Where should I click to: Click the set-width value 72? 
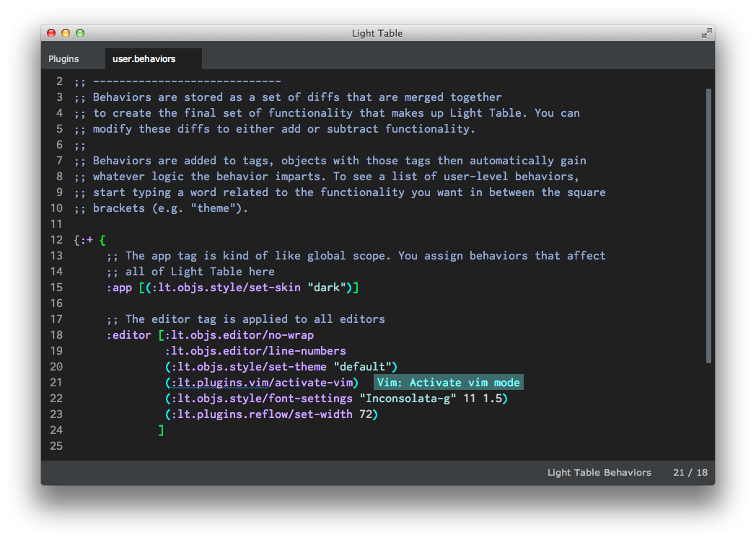click(x=365, y=414)
